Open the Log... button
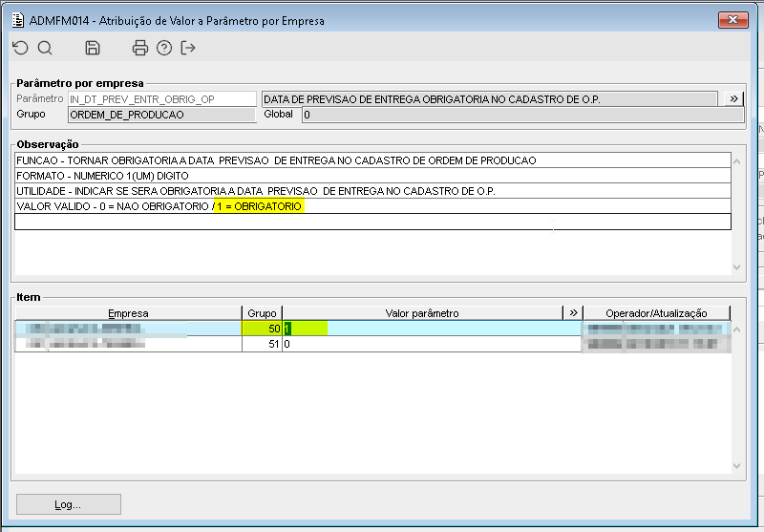764x532 pixels. pos(68,504)
